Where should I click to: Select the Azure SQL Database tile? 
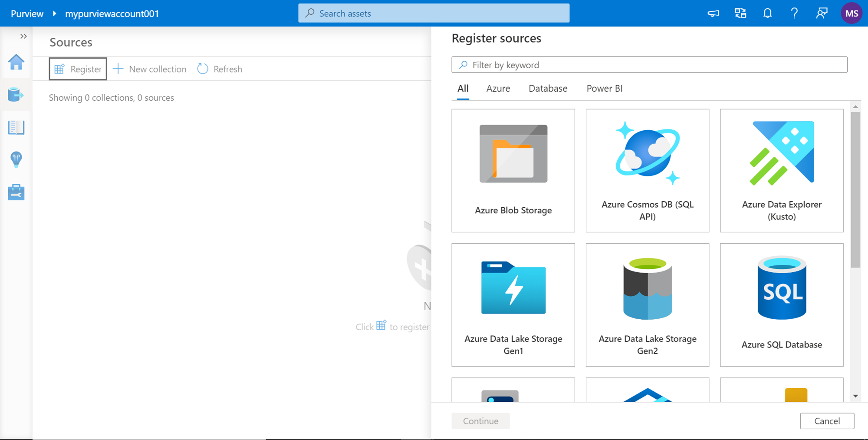782,305
